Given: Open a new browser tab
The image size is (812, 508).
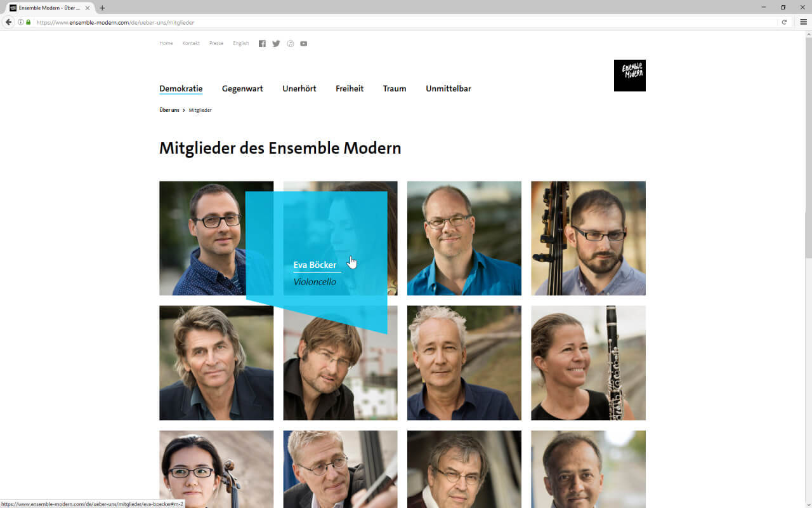Looking at the screenshot, I should (x=102, y=8).
